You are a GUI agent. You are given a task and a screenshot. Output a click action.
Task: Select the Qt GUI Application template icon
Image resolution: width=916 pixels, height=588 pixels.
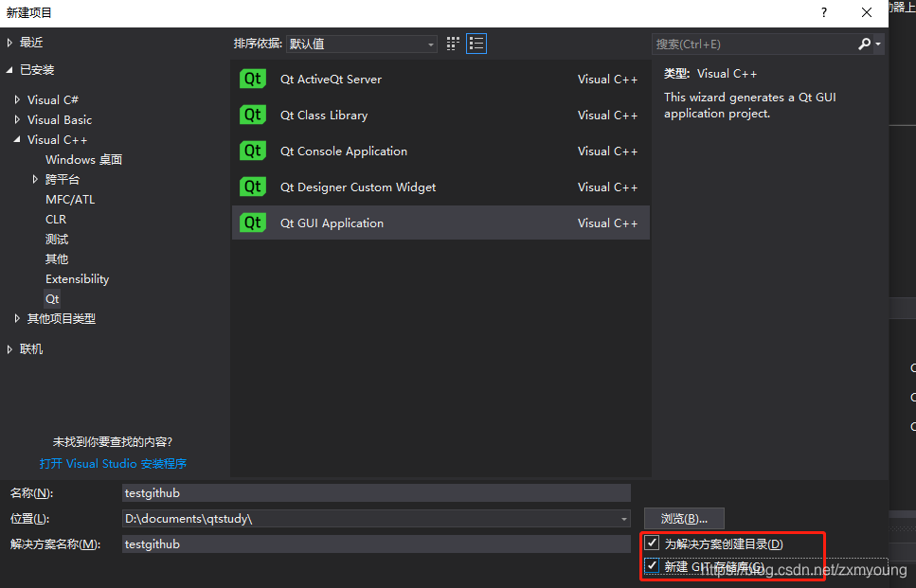coord(252,223)
